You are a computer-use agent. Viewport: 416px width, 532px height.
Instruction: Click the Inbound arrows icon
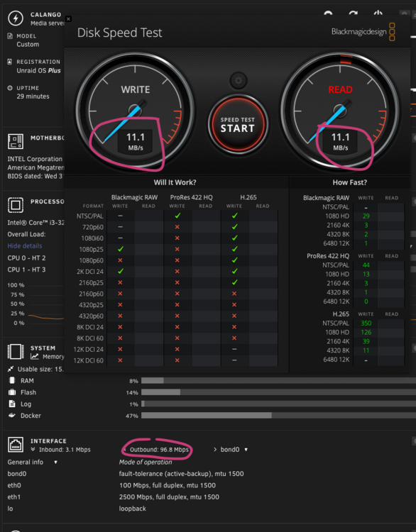[x=33, y=450]
